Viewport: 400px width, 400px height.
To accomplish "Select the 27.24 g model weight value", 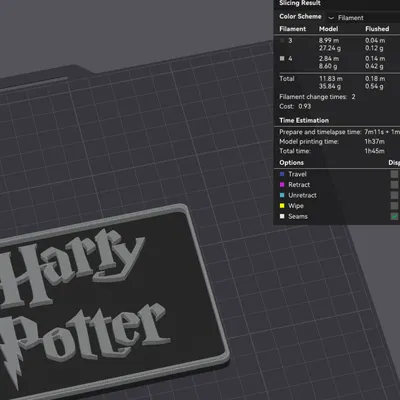I will click(330, 48).
